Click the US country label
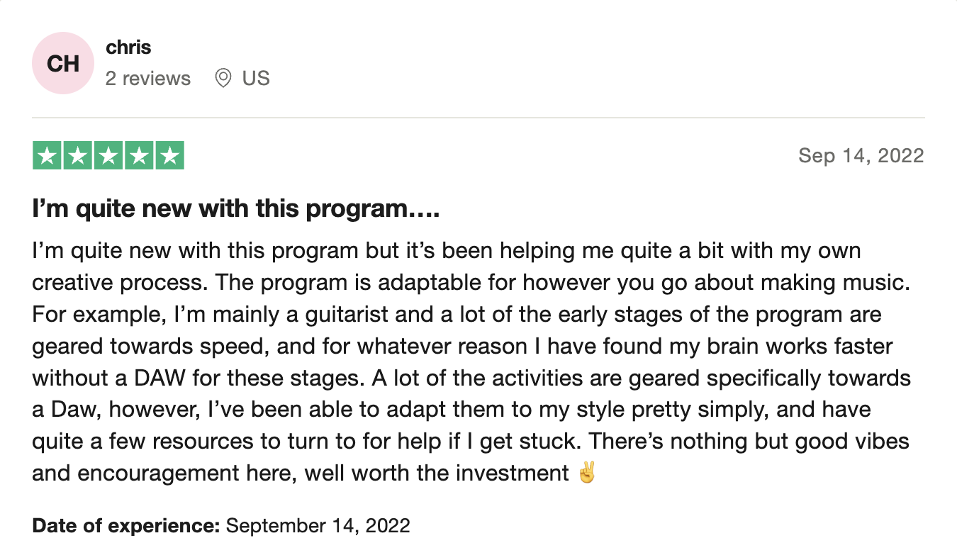957x560 pixels. click(x=256, y=78)
